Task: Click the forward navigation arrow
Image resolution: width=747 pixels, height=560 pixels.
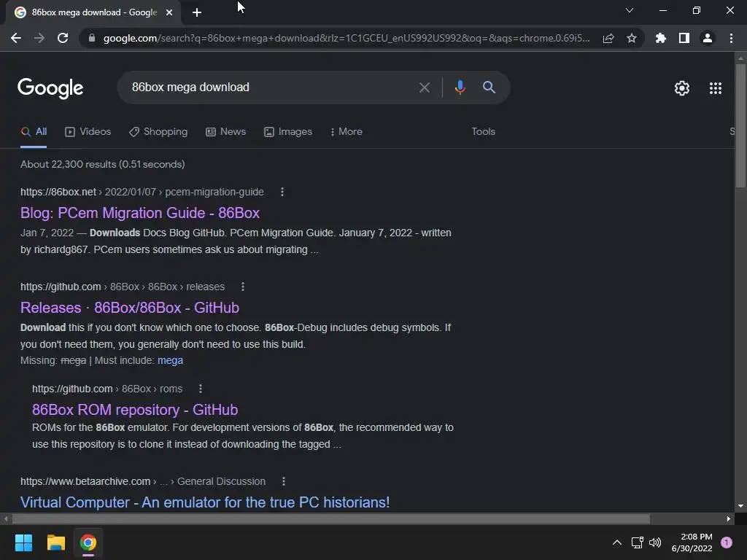Action: tap(39, 38)
